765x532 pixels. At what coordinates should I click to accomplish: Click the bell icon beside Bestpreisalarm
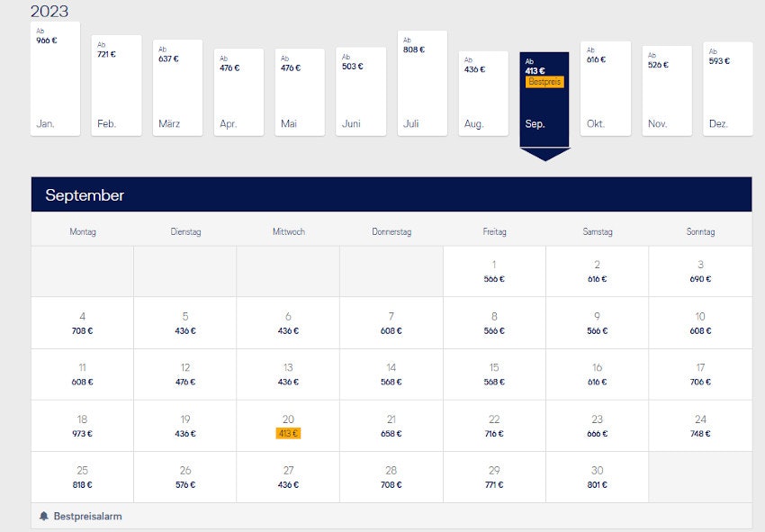click(43, 517)
